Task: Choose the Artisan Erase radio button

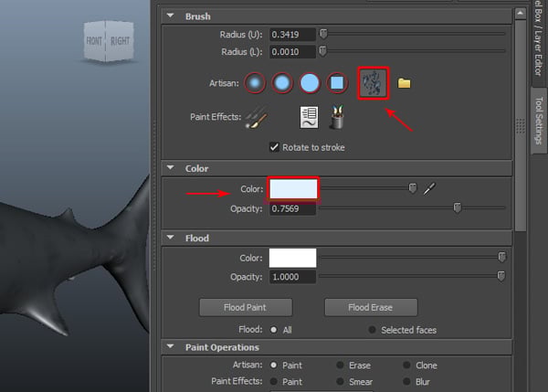Action: (x=341, y=366)
